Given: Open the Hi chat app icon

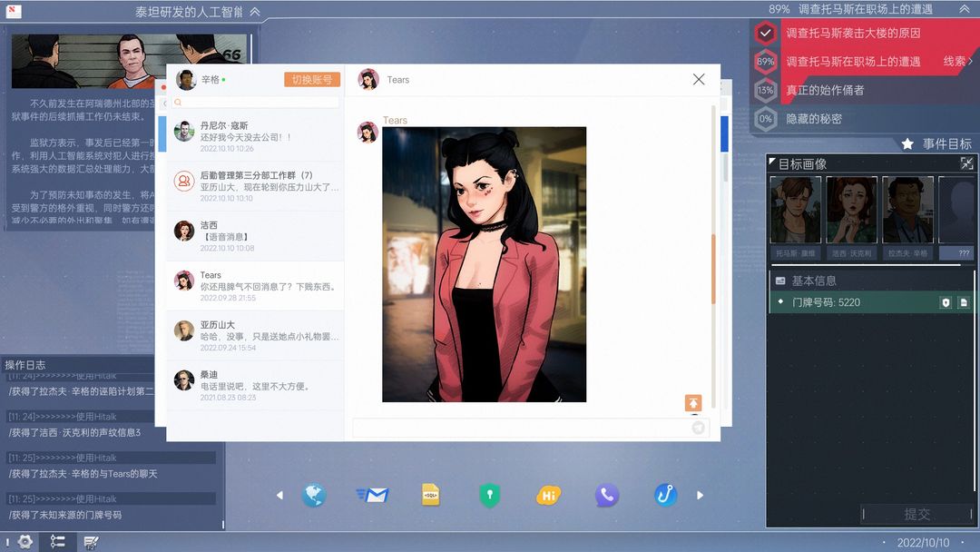Looking at the screenshot, I should pyautogui.click(x=548, y=495).
